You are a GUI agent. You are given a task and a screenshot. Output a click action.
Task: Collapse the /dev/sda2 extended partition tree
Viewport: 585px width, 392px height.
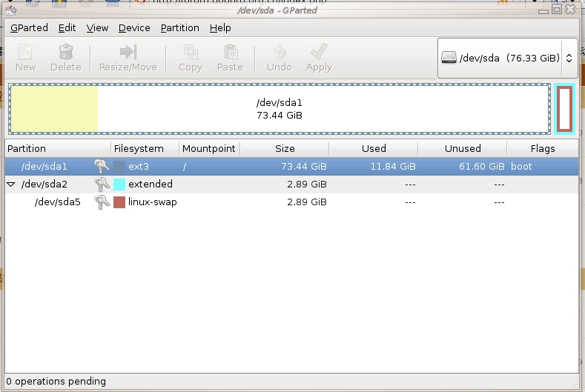[11, 185]
